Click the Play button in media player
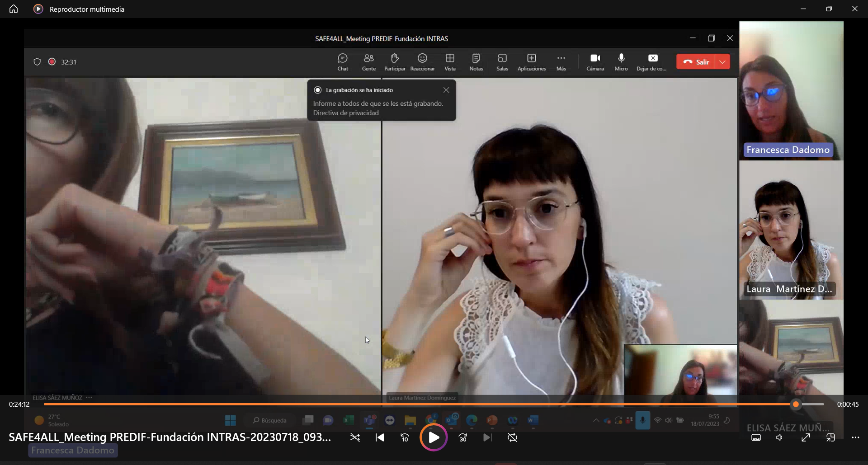Image resolution: width=868 pixels, height=465 pixels. tap(434, 437)
